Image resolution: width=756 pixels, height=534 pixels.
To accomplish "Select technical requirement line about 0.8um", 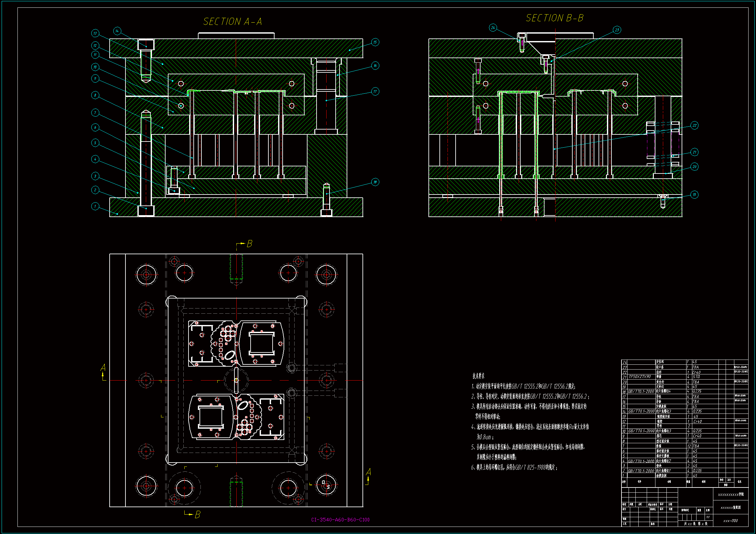I will (x=485, y=437).
